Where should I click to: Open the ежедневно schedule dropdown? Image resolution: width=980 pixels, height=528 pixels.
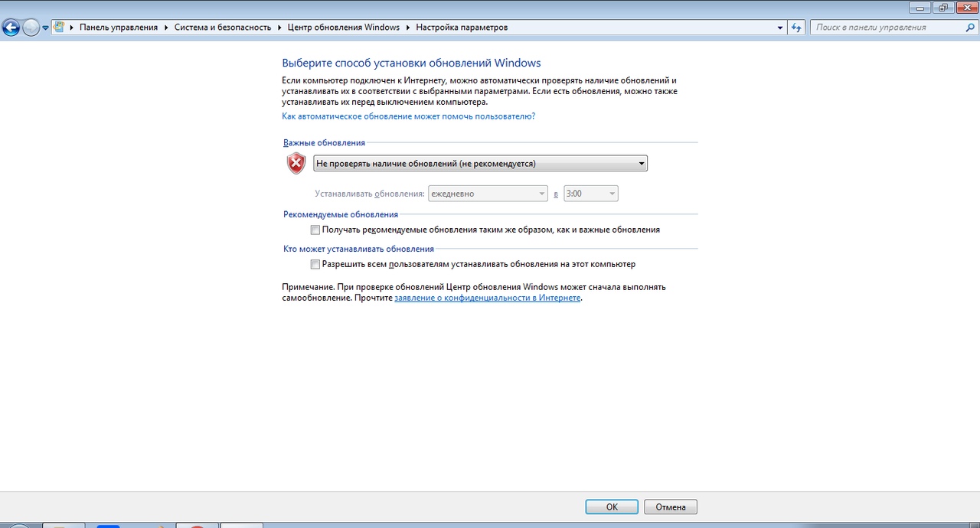click(488, 194)
